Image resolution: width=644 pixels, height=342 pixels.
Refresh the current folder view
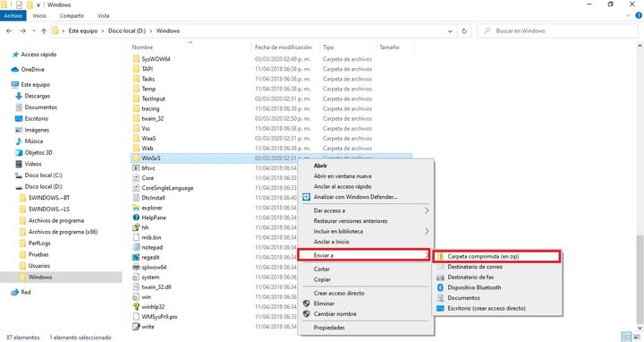point(464,30)
